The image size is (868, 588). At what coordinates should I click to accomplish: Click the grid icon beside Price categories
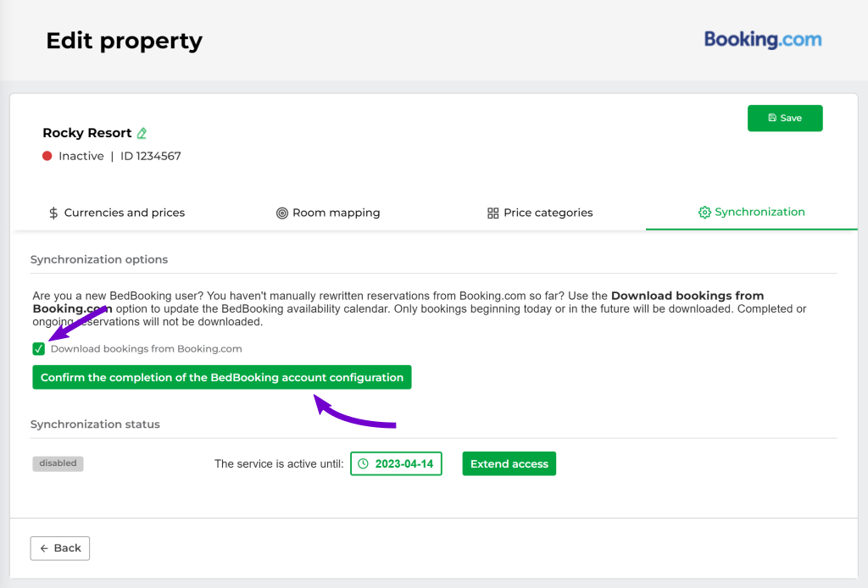[x=492, y=213]
